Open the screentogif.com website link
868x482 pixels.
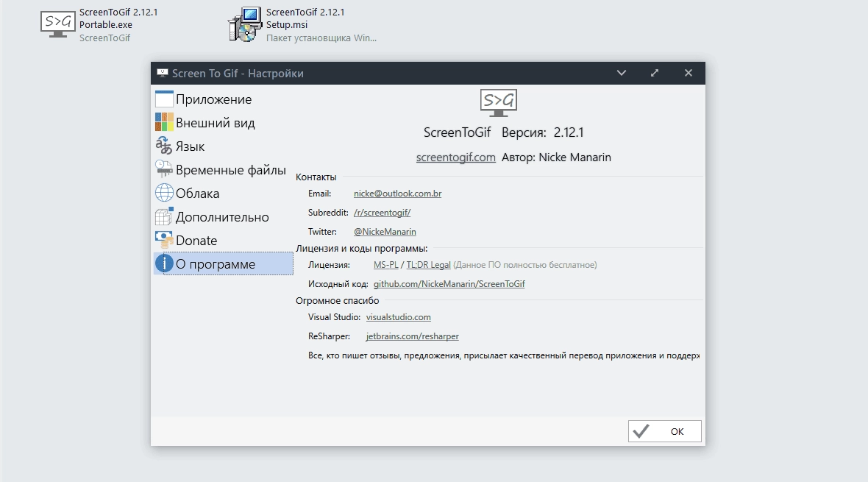[x=455, y=157]
